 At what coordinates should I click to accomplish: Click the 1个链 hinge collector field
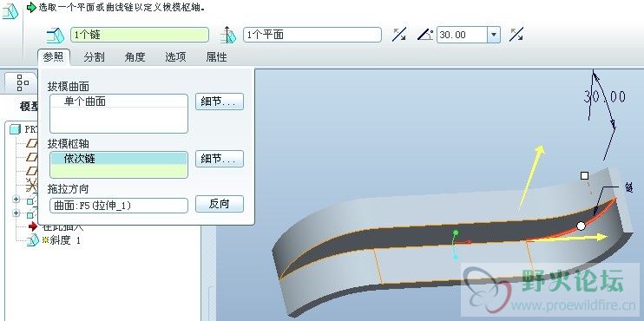pos(140,35)
